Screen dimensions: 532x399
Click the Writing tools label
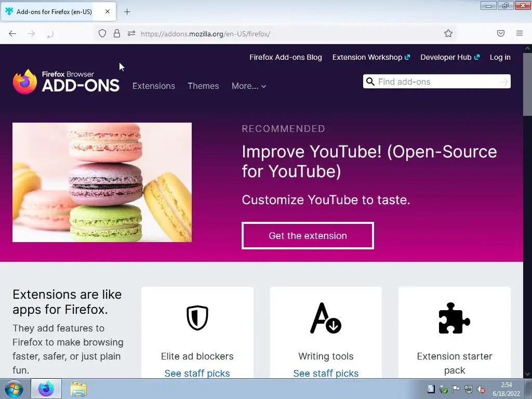coord(326,356)
